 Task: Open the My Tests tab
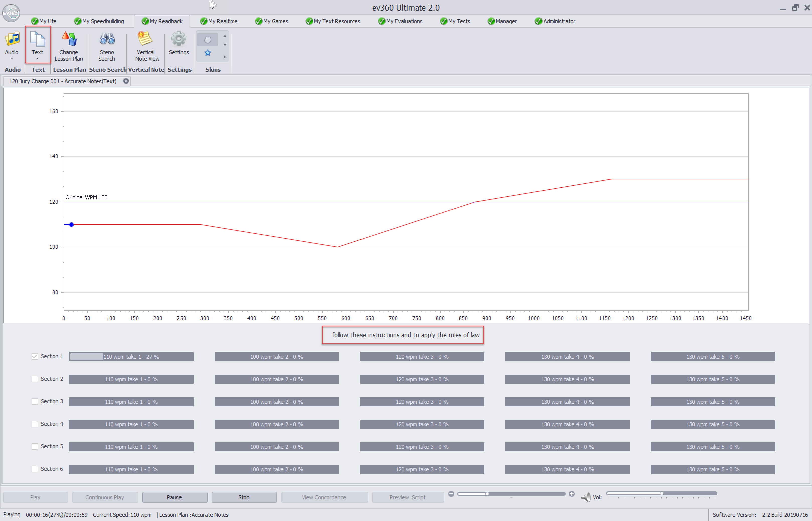(x=455, y=21)
